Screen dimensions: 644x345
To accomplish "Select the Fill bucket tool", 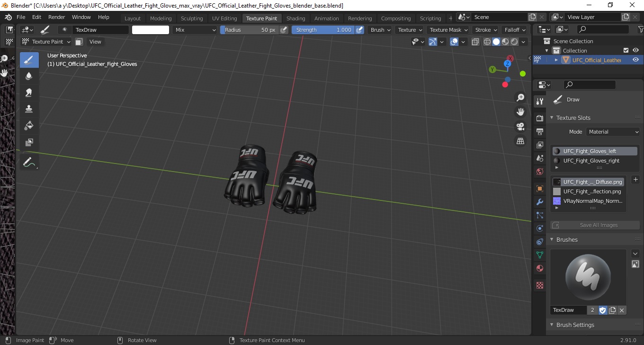I will (x=29, y=126).
